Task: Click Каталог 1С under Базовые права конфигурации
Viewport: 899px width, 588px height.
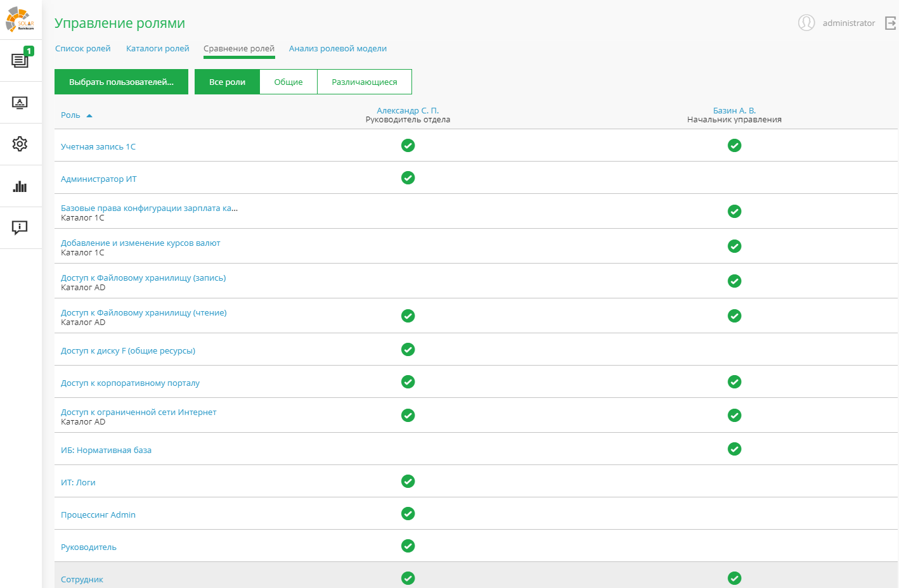Action: click(x=82, y=218)
